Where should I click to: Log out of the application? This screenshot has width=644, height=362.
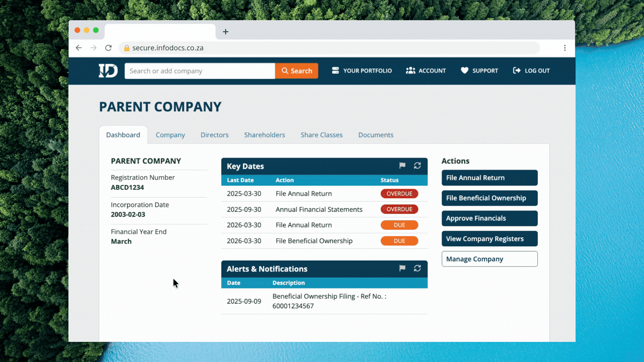531,71
